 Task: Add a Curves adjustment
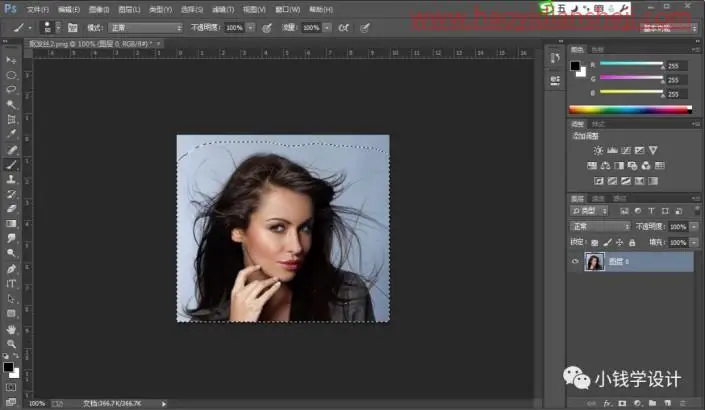coord(626,150)
